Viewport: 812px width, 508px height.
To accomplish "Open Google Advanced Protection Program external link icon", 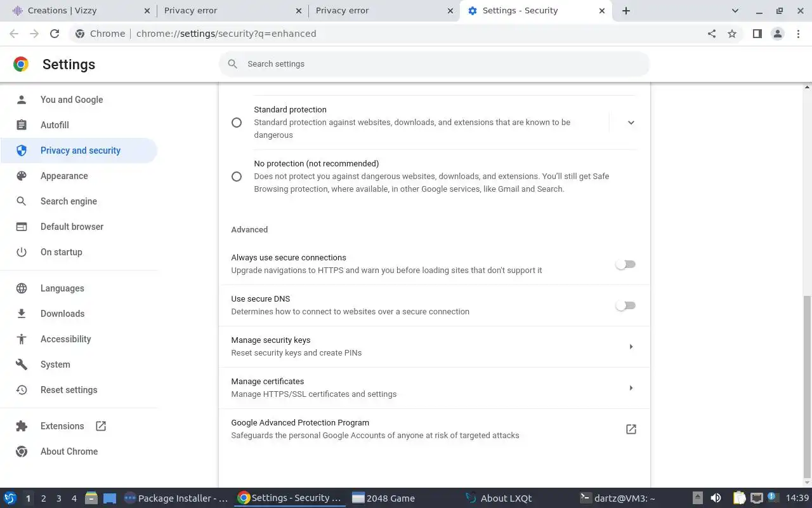I will click(x=631, y=429).
